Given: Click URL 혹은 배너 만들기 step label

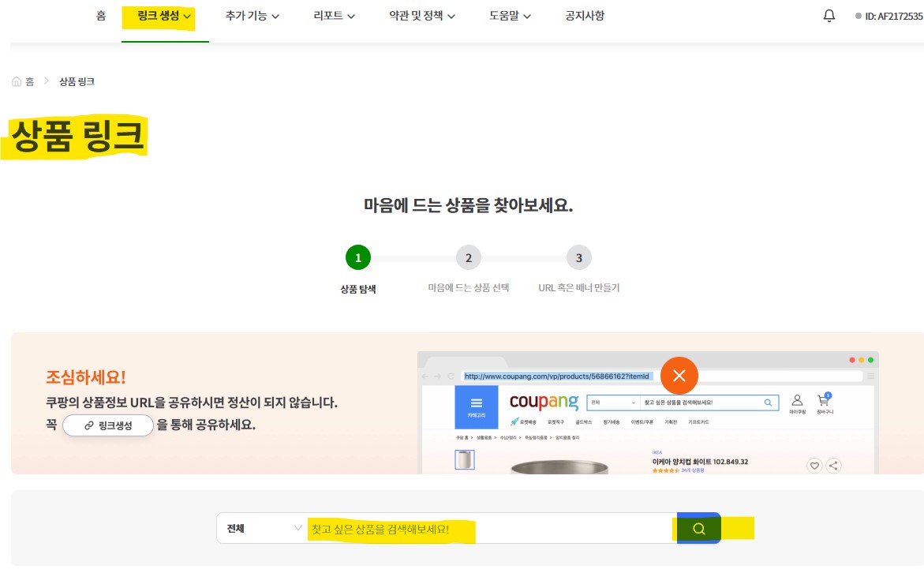Looking at the screenshot, I should pyautogui.click(x=578, y=287).
